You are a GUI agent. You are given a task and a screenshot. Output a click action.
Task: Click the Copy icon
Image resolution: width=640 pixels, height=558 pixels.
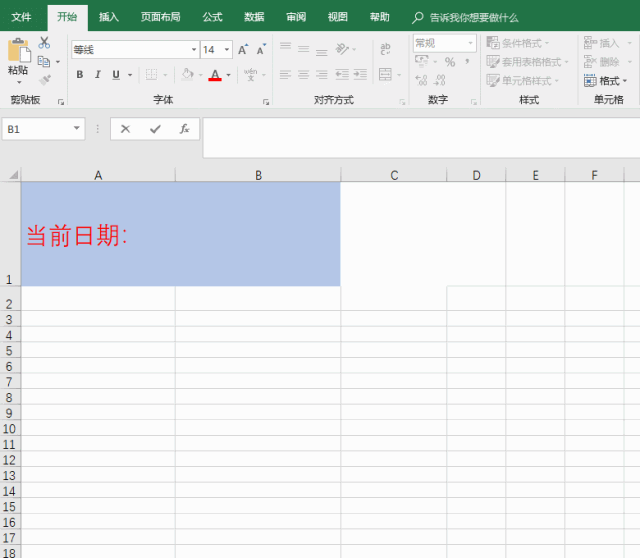click(x=44, y=62)
